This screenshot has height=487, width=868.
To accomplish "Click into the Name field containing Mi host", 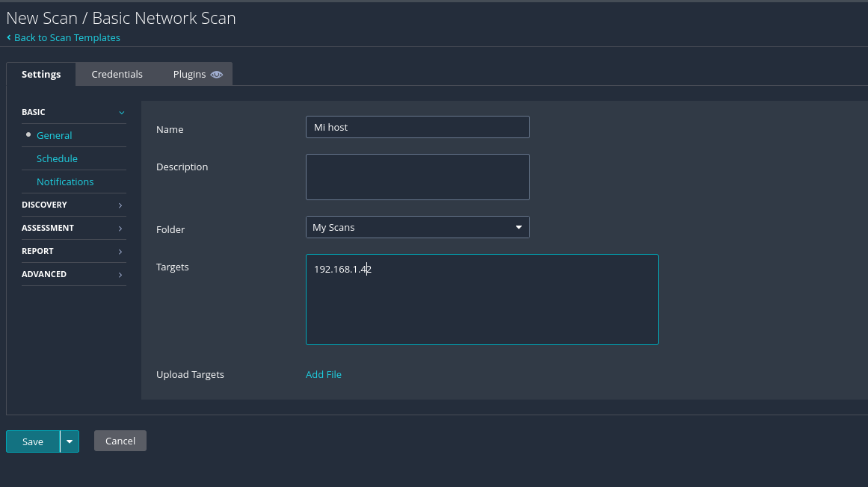I will click(417, 127).
